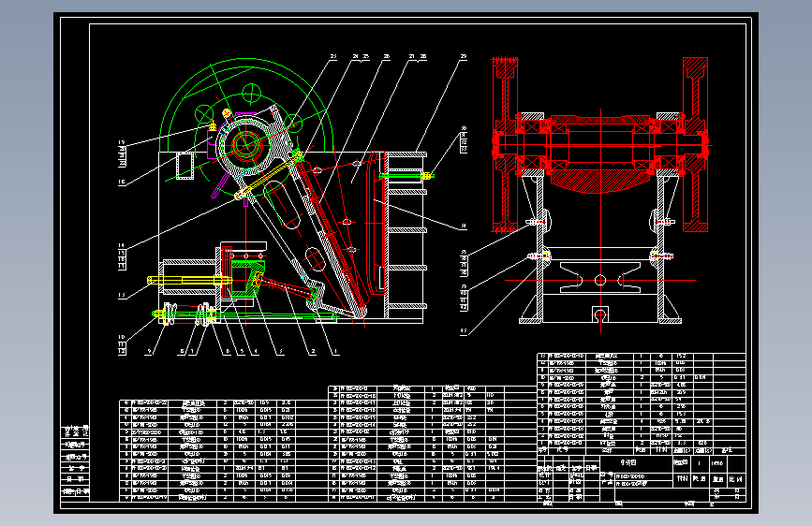812x526 pixels.
Task: Click part balloon number 9 below the drawing
Action: click(150, 352)
